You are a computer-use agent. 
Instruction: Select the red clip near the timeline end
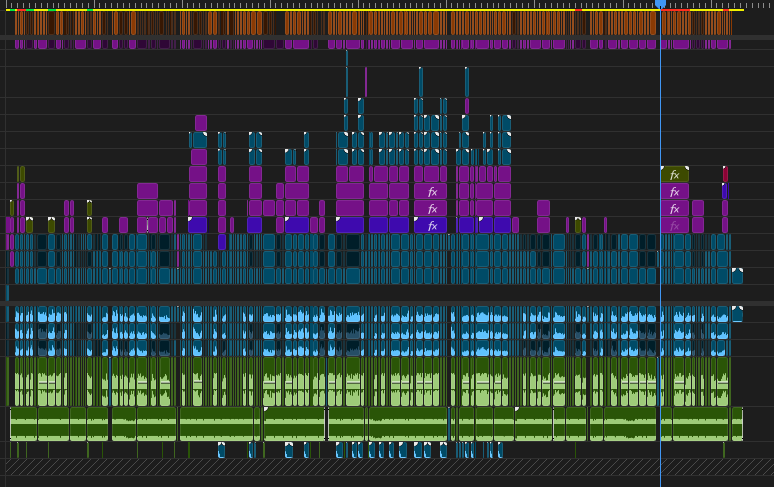pos(725,174)
